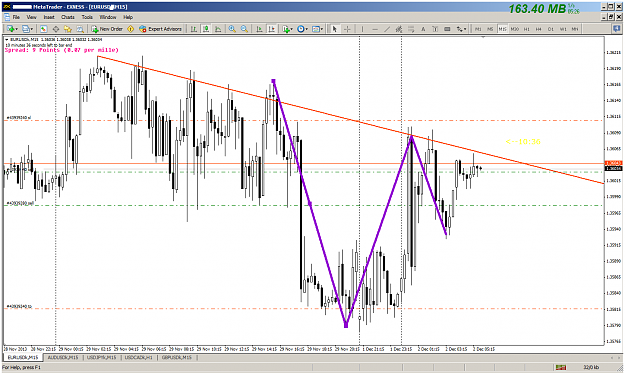Open the Indicators list icon

pos(285,29)
